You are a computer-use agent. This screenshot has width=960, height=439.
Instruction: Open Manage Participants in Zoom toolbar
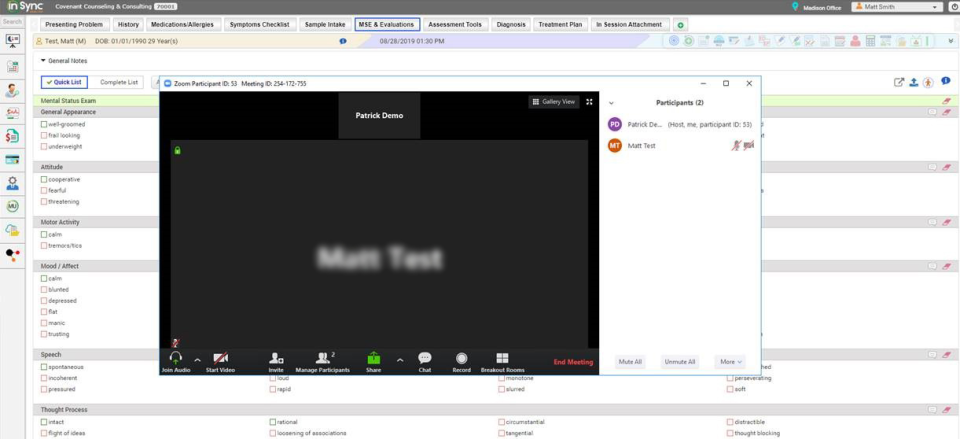pyautogui.click(x=323, y=362)
